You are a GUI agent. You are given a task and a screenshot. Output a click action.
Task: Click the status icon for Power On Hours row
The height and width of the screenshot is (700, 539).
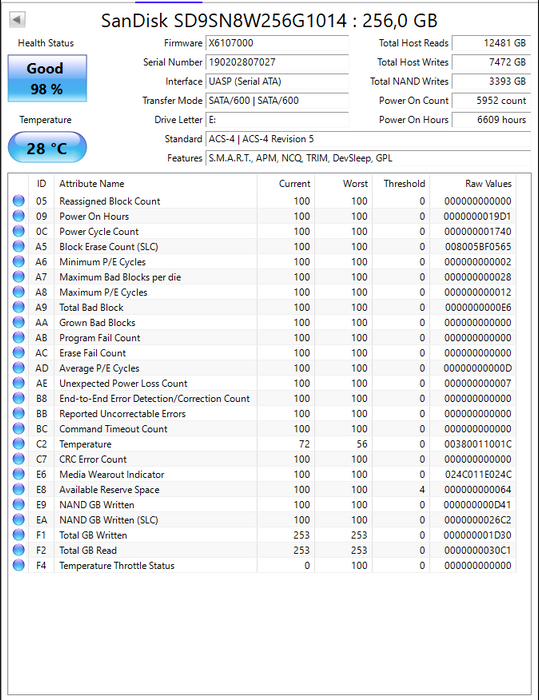coord(19,216)
